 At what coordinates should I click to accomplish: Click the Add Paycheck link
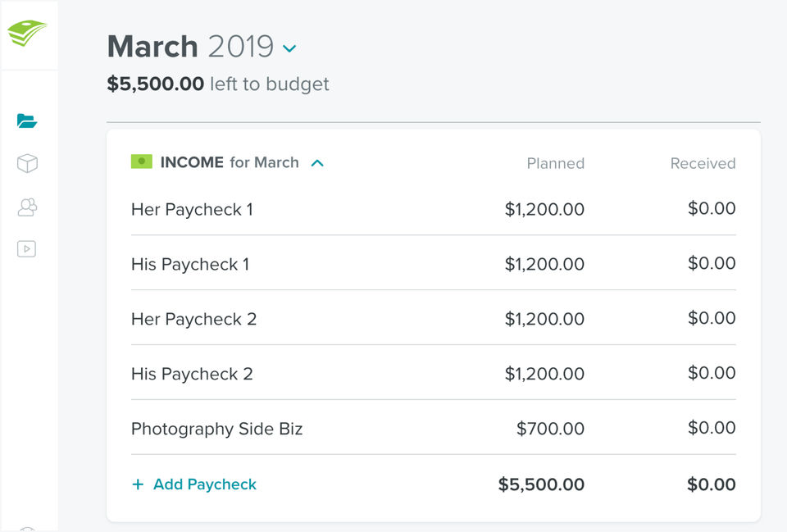[x=204, y=484]
